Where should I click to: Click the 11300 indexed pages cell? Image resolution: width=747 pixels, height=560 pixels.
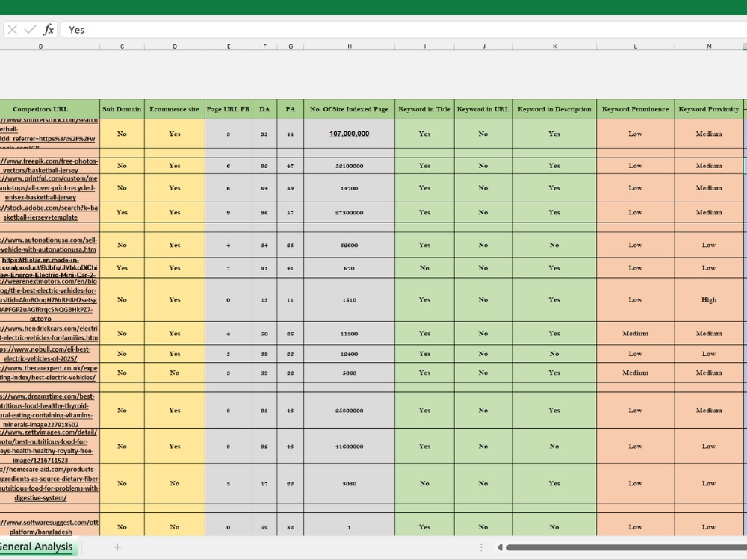pos(349,334)
